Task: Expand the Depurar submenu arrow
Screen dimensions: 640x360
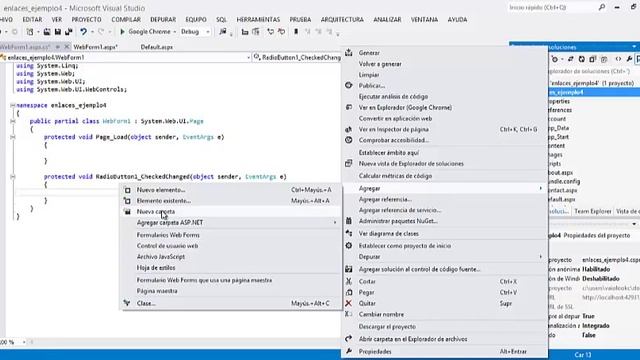Action: [x=540, y=257]
